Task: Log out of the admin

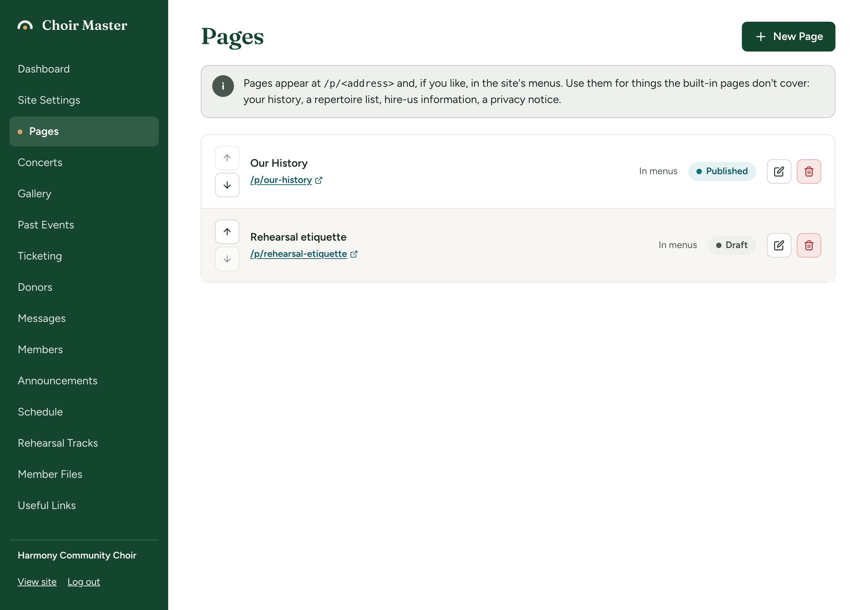Action: (x=83, y=581)
